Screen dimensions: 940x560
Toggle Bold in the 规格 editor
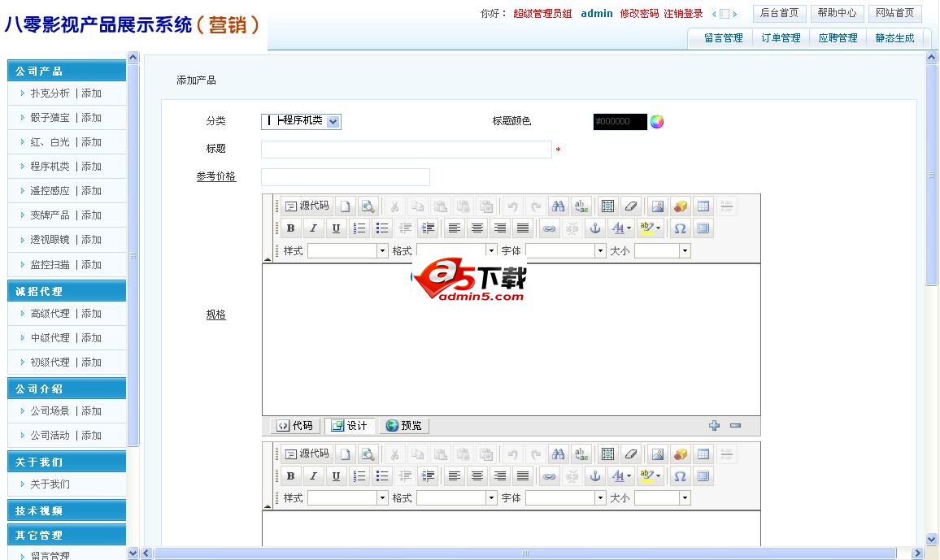click(291, 228)
